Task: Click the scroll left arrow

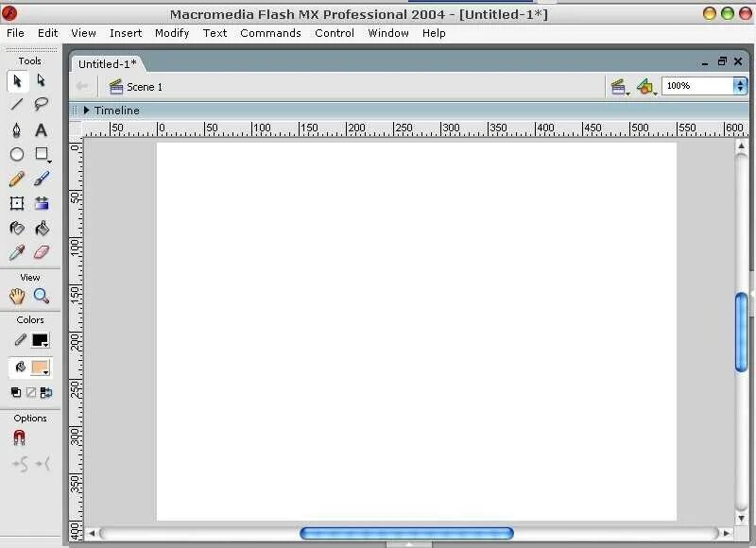Action: [x=92, y=533]
